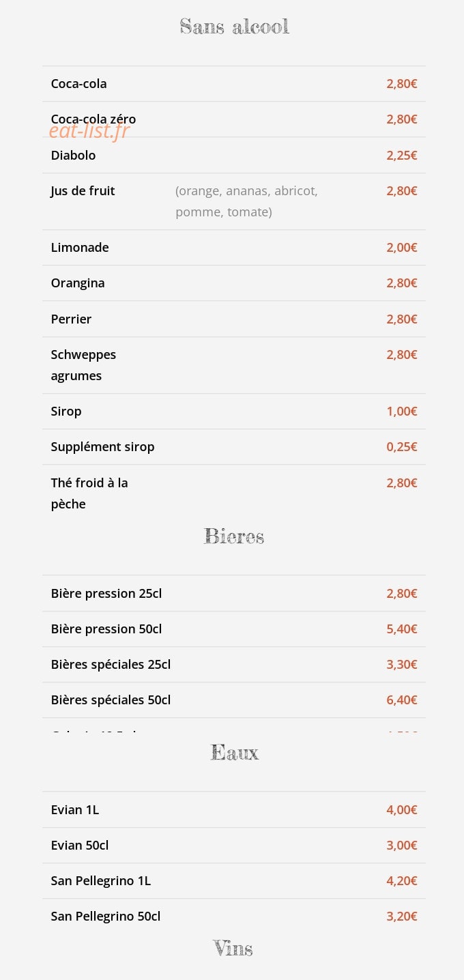Select Supplément sirop row
464x980 pixels.
(233, 447)
